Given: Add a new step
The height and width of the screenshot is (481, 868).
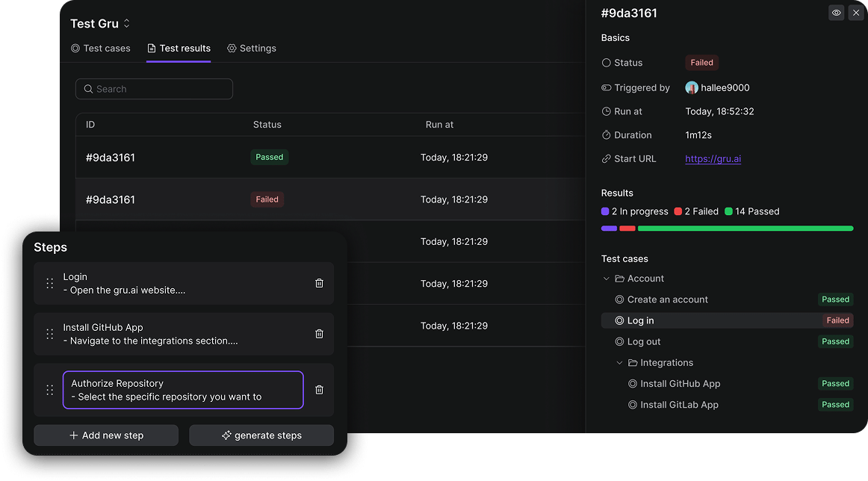Looking at the screenshot, I should [106, 435].
